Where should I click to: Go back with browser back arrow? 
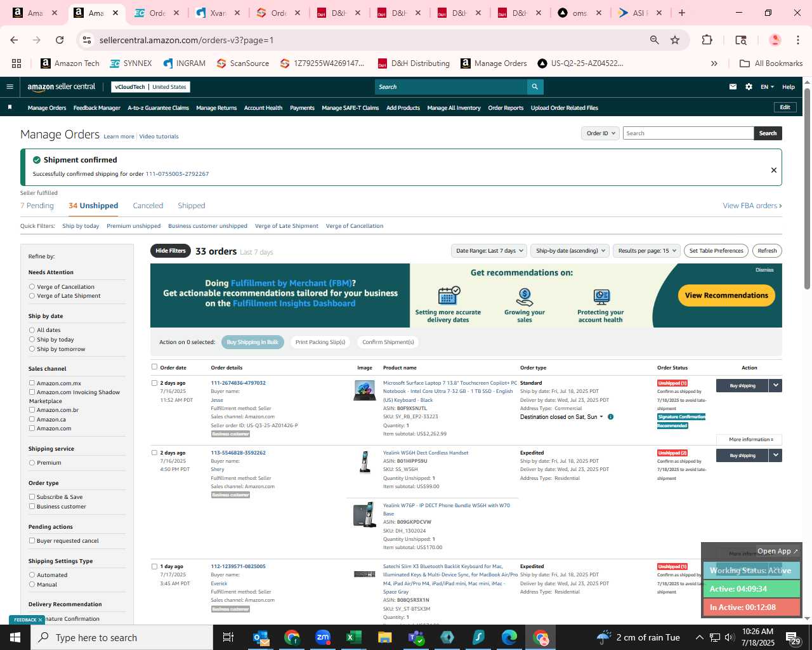point(14,40)
